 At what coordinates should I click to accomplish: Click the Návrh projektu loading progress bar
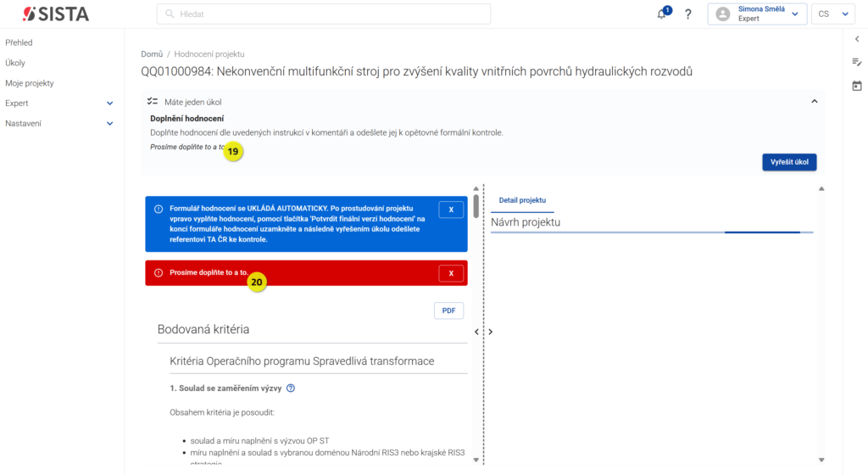652,232
